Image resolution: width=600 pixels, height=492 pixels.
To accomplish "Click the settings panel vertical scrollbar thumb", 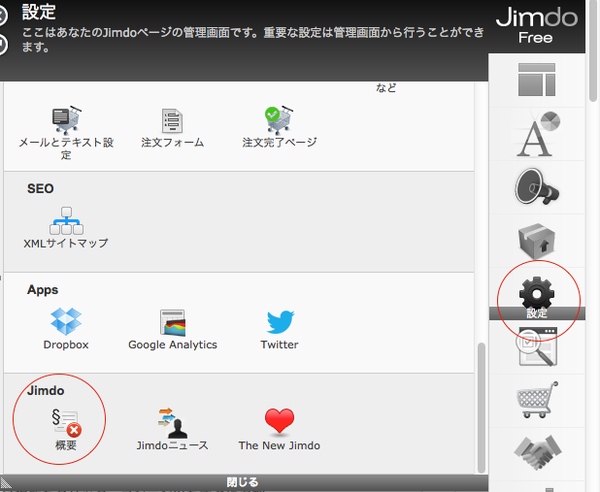I will pos(481,408).
